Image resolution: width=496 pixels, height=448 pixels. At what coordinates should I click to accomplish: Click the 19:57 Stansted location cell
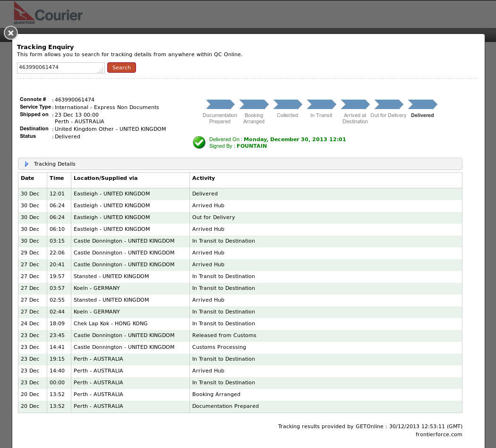click(x=111, y=276)
